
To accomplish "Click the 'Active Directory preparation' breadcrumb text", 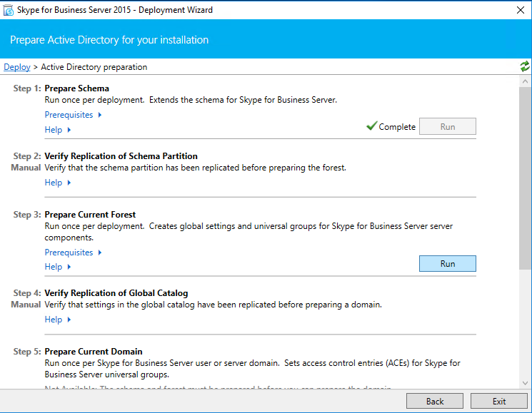I will [x=94, y=67].
